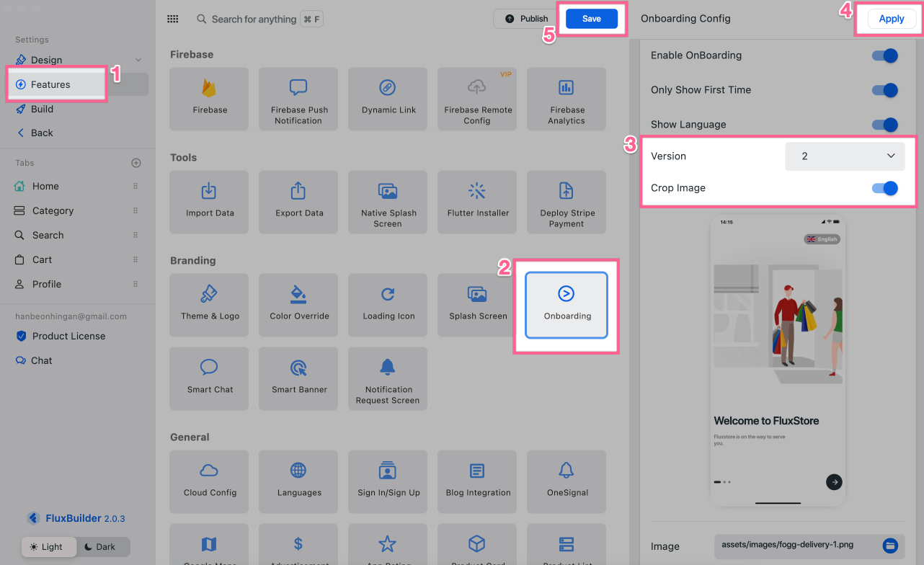Open the Onboarding branding tile
Image resolution: width=924 pixels, height=565 pixels.
(x=567, y=305)
